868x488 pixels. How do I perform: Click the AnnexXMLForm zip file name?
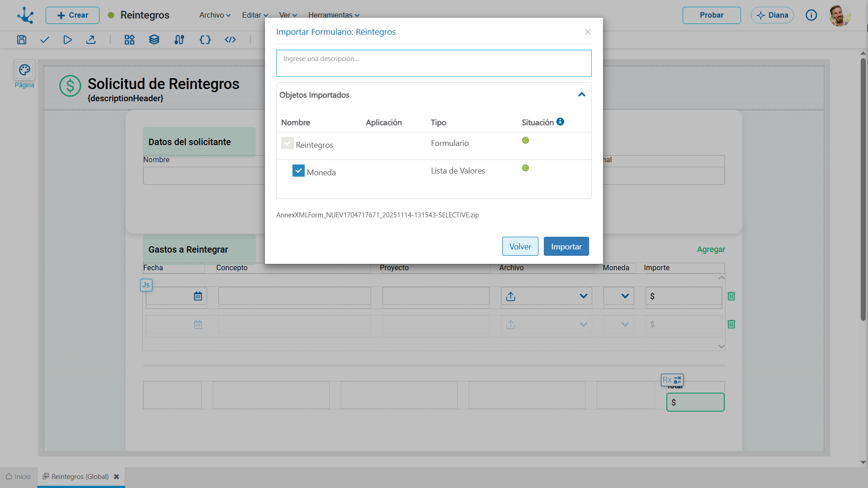tap(377, 215)
